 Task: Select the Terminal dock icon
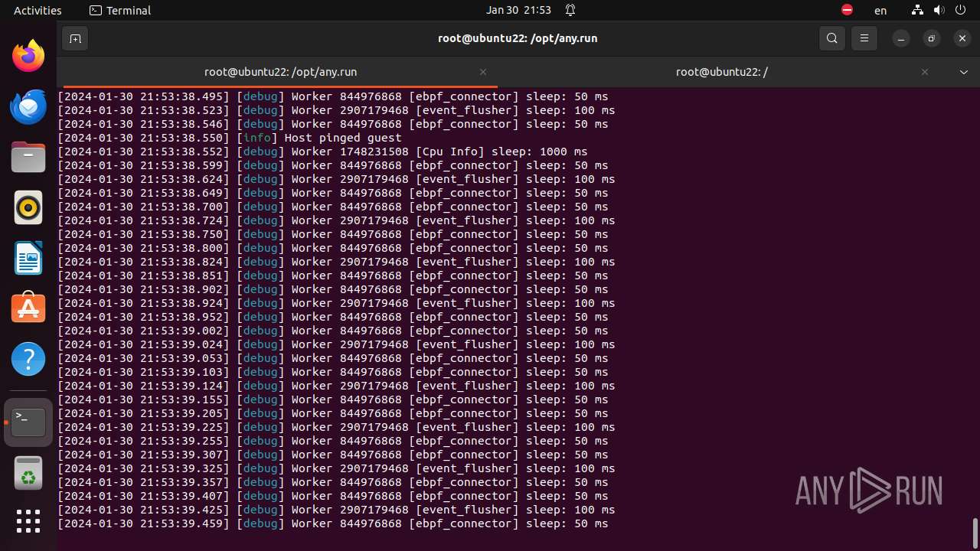pos(28,422)
